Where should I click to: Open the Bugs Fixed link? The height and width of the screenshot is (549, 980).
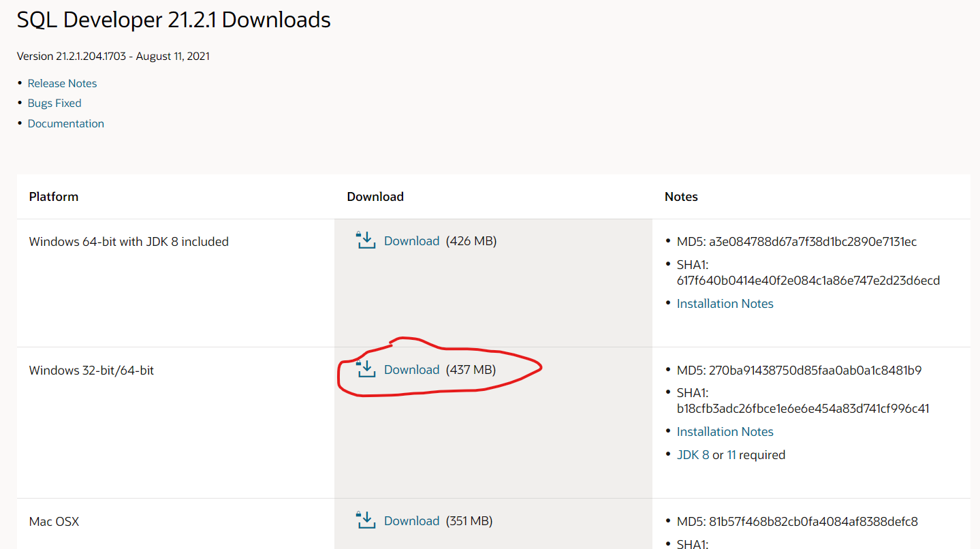point(54,103)
